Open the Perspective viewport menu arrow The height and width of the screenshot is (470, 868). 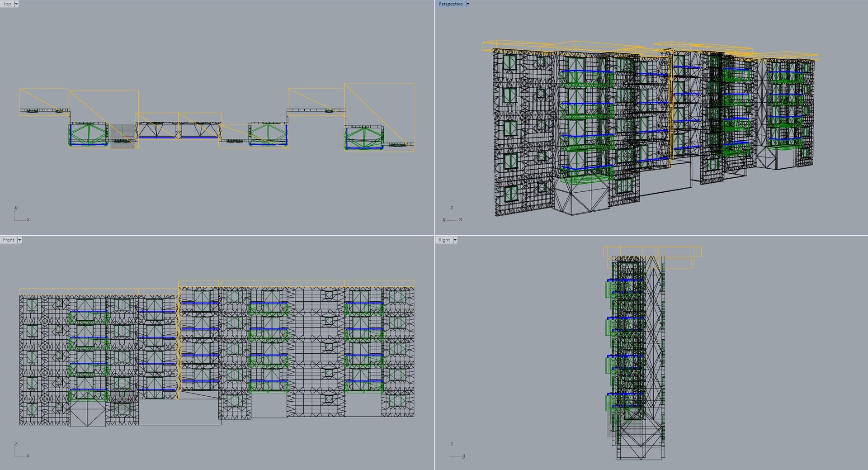[x=467, y=4]
